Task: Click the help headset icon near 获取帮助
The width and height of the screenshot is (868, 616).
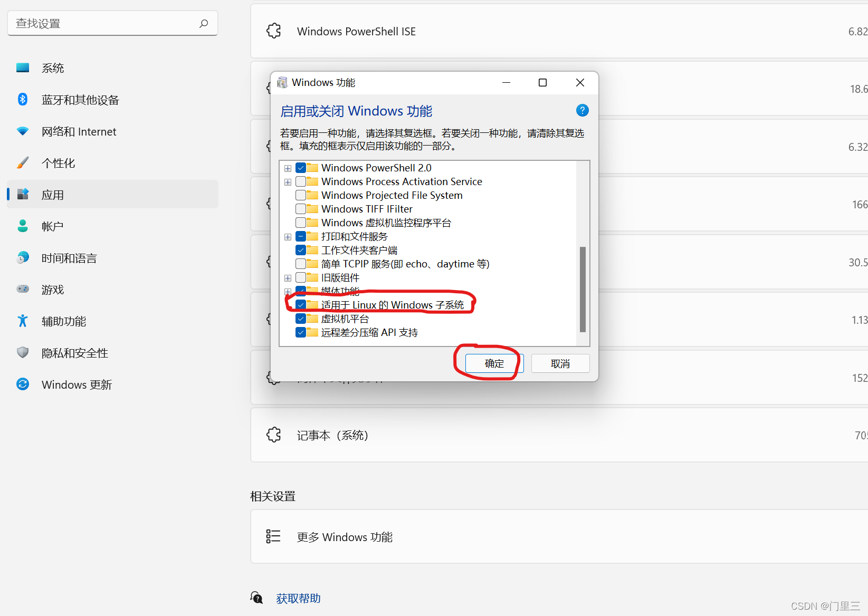Action: pyautogui.click(x=256, y=598)
